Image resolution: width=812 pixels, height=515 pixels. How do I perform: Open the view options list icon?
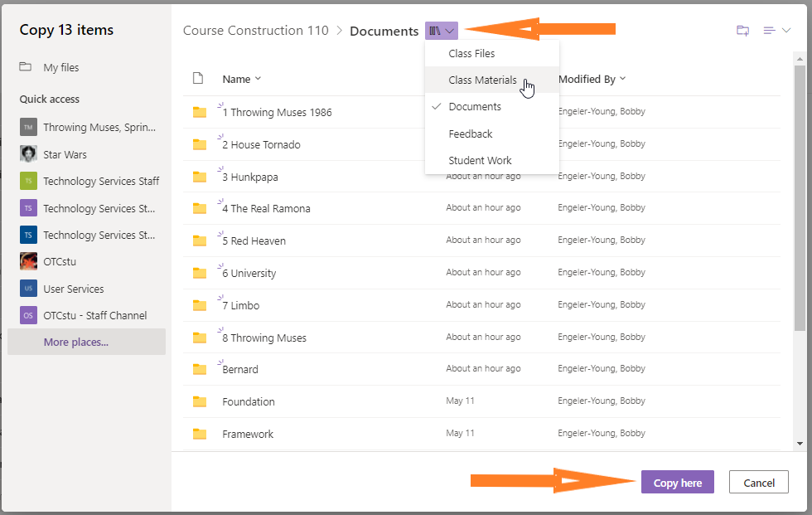point(769,31)
